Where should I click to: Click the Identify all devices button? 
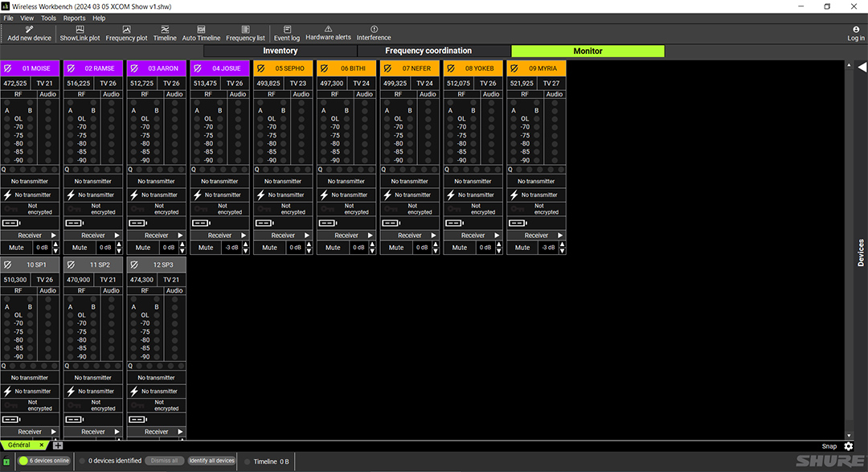pos(211,461)
